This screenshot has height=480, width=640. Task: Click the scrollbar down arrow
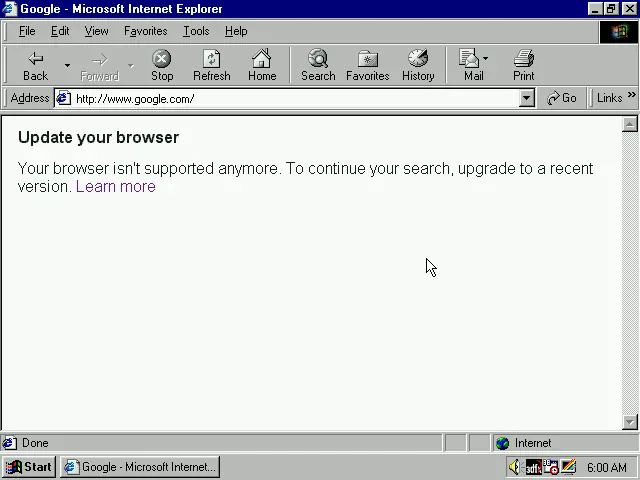(x=629, y=422)
